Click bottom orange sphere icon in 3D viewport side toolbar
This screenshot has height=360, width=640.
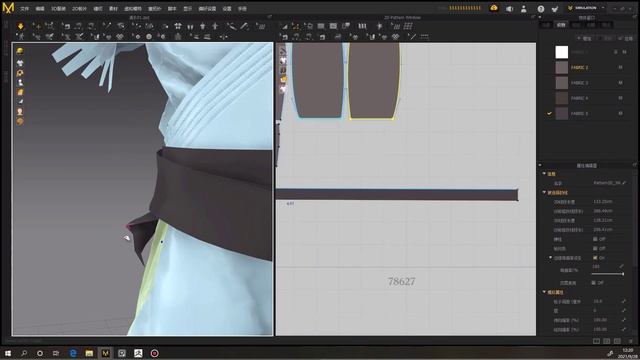tap(20, 122)
